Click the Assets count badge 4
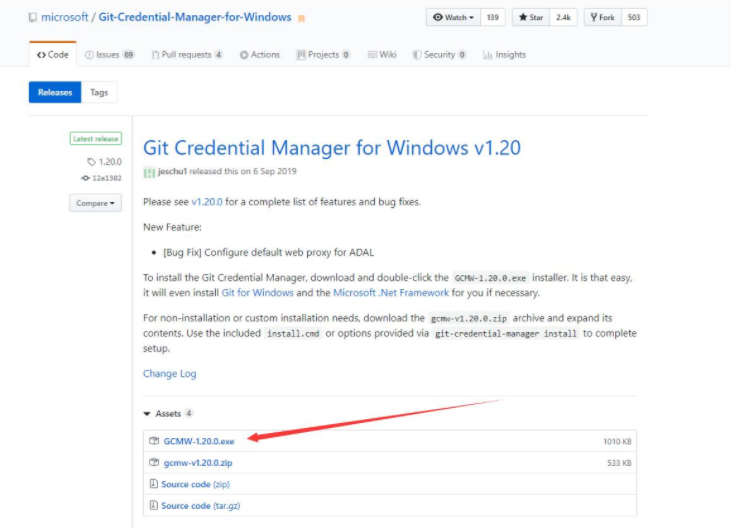Viewport: 731px width, 528px height. coord(189,413)
